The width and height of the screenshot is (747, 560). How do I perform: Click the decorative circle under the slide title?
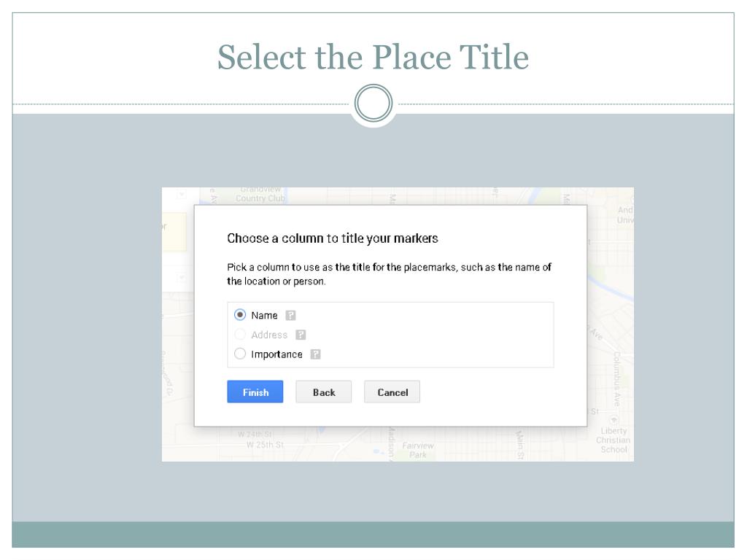373,105
